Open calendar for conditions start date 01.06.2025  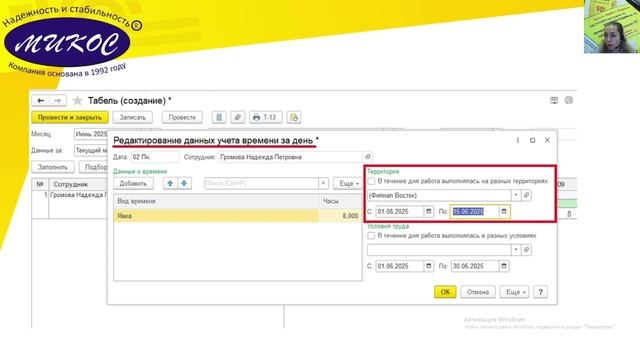click(429, 266)
